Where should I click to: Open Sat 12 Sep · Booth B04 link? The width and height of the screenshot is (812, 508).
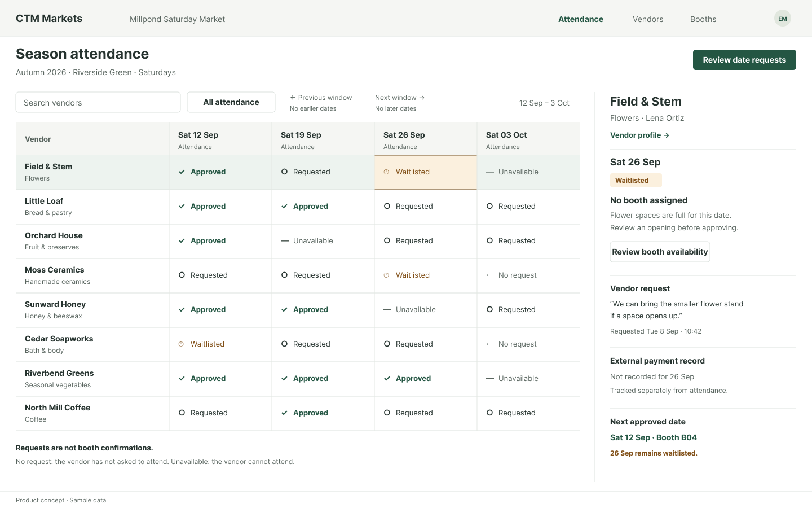(654, 437)
